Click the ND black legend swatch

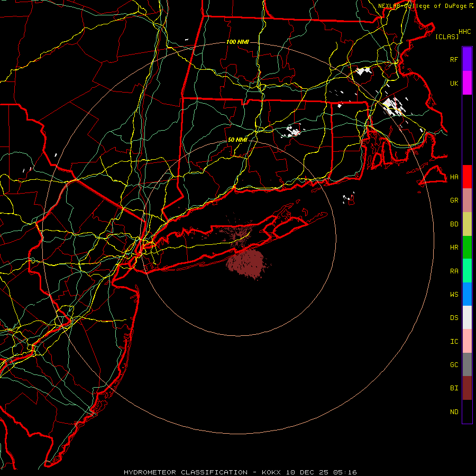click(467, 411)
